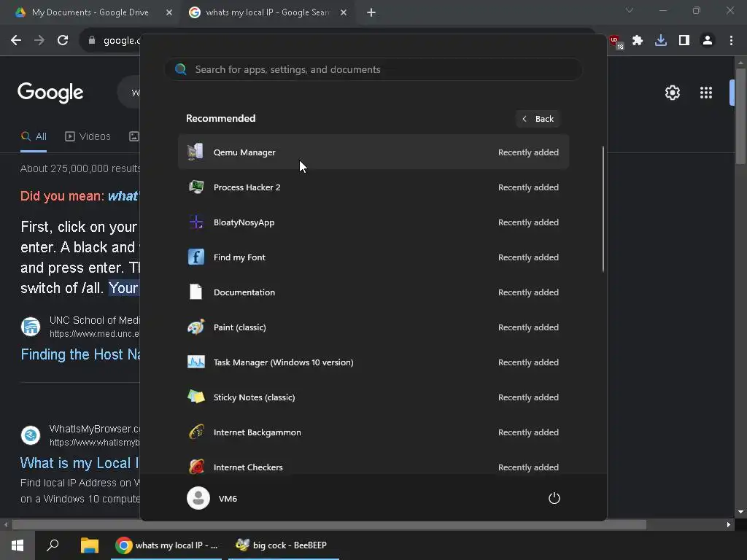Click the page horizontal scrollbar
747x560 pixels.
coord(329,525)
